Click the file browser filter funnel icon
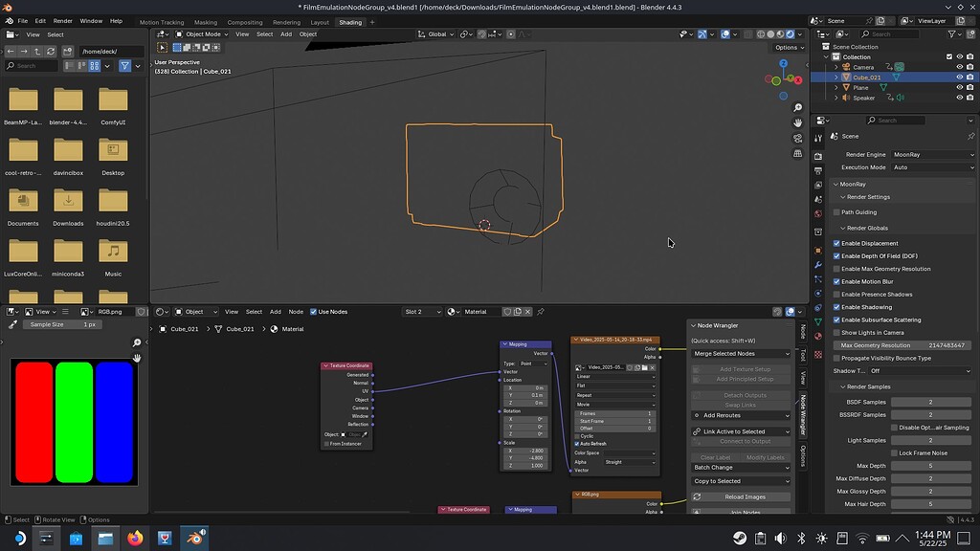This screenshot has width=980, height=551. (125, 66)
